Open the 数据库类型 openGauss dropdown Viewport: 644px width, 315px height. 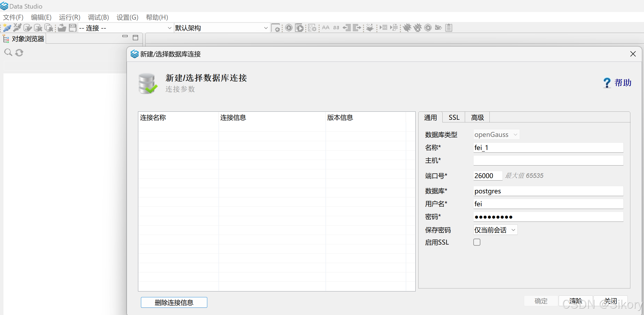[496, 134]
